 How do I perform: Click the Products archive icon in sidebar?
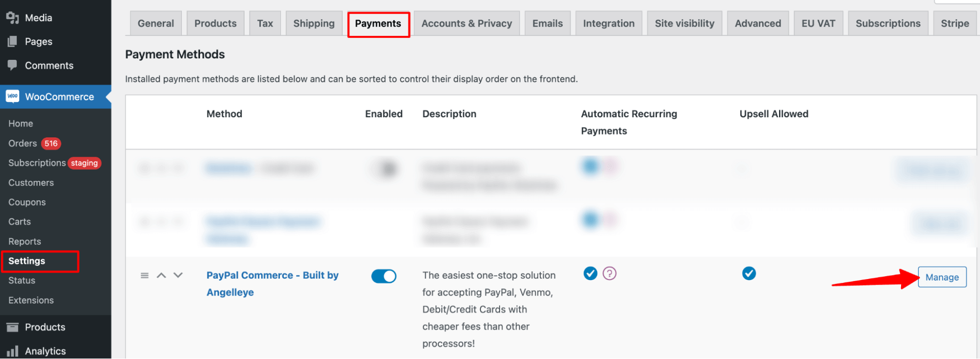click(x=13, y=327)
